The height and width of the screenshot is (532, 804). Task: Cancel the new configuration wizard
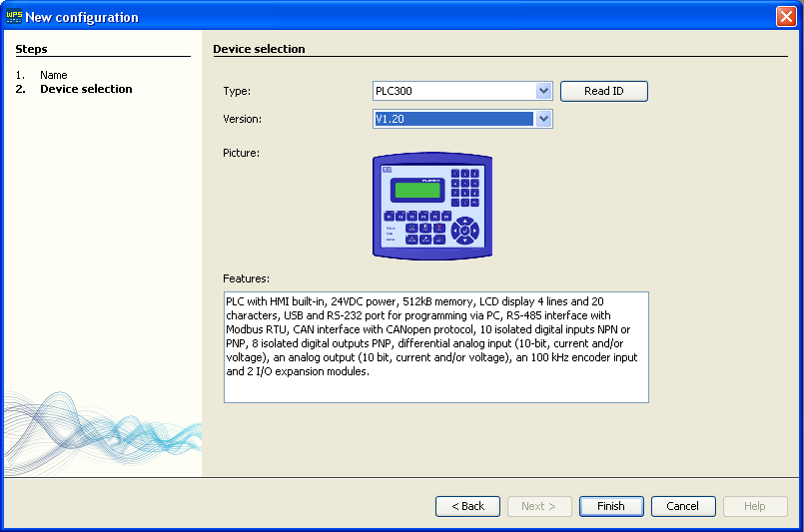point(683,506)
